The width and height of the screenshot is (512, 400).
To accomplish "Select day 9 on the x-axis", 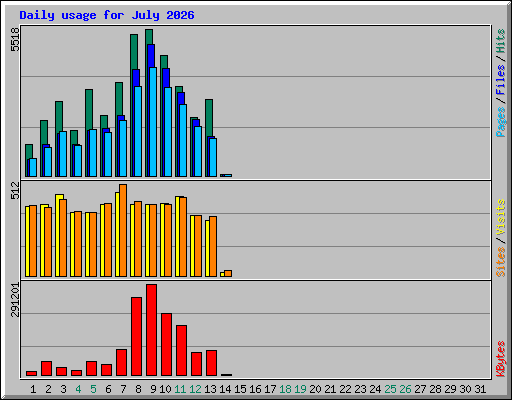I will (153, 389).
